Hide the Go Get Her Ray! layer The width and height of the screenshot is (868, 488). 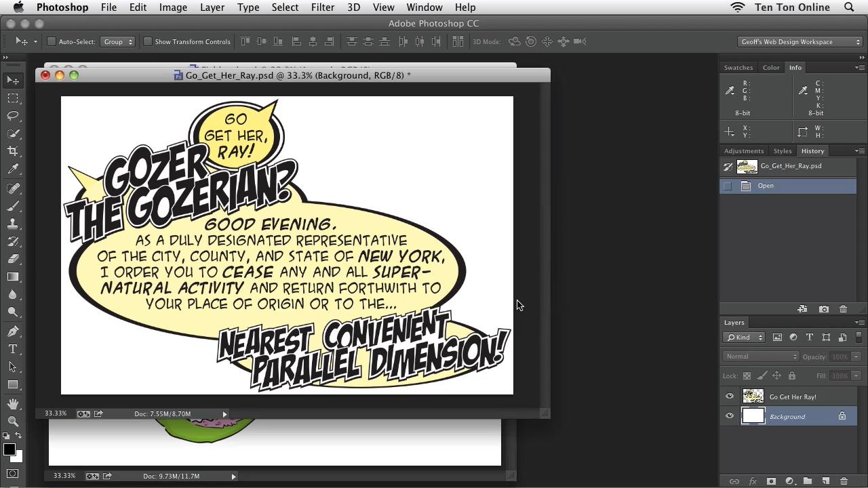(730, 396)
